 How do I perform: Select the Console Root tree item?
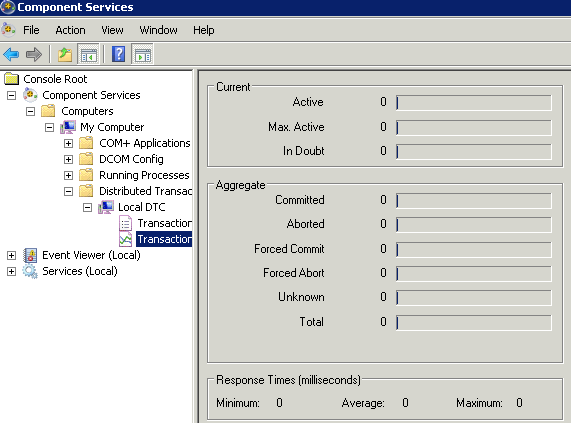(x=55, y=79)
